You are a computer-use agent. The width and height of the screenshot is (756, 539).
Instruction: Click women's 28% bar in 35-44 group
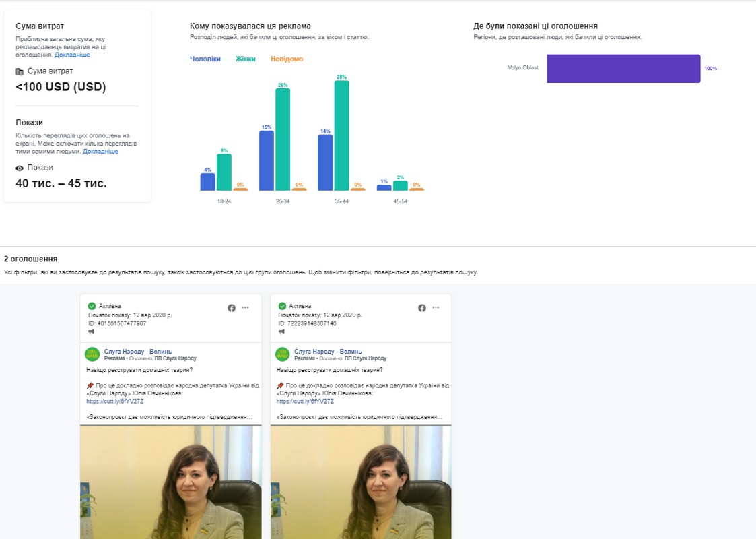341,135
